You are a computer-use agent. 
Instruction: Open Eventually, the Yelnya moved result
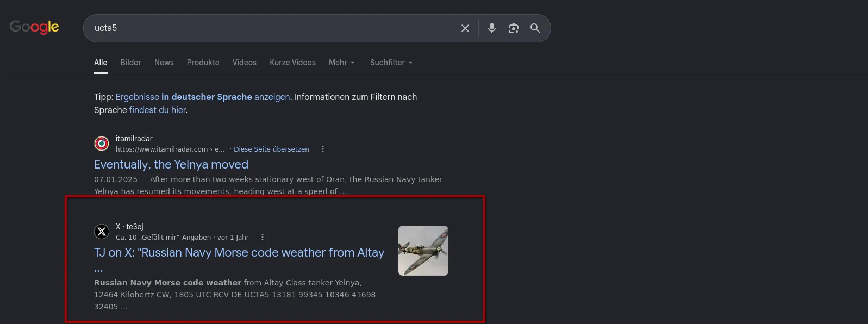[171, 164]
